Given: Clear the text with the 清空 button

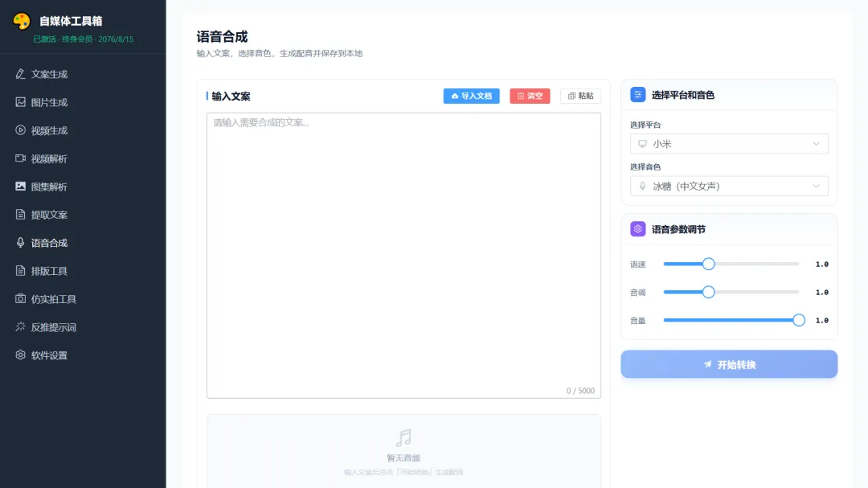Looking at the screenshot, I should click(x=530, y=96).
